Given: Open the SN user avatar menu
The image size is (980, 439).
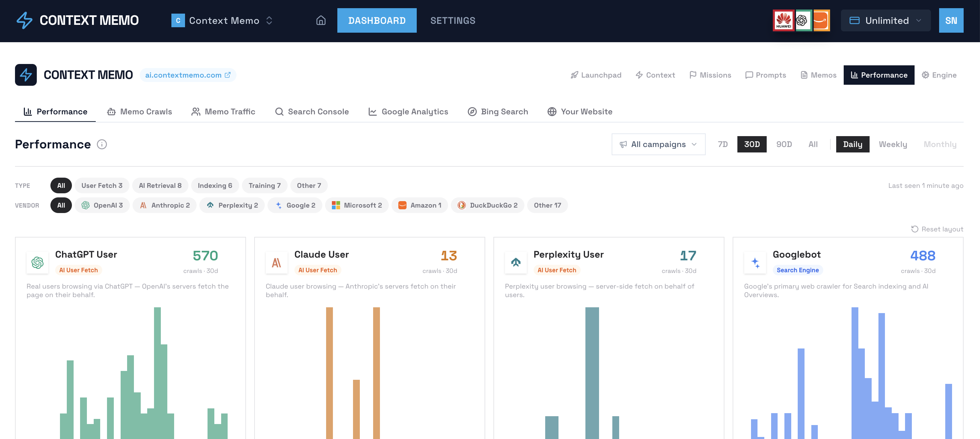Looking at the screenshot, I should click(x=951, y=20).
